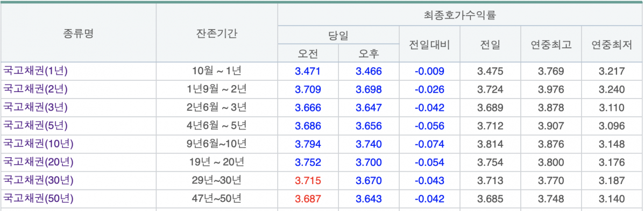Select the 1년9월 ~ 2년 maturity cell
The width and height of the screenshot is (644, 211).
coord(217,89)
